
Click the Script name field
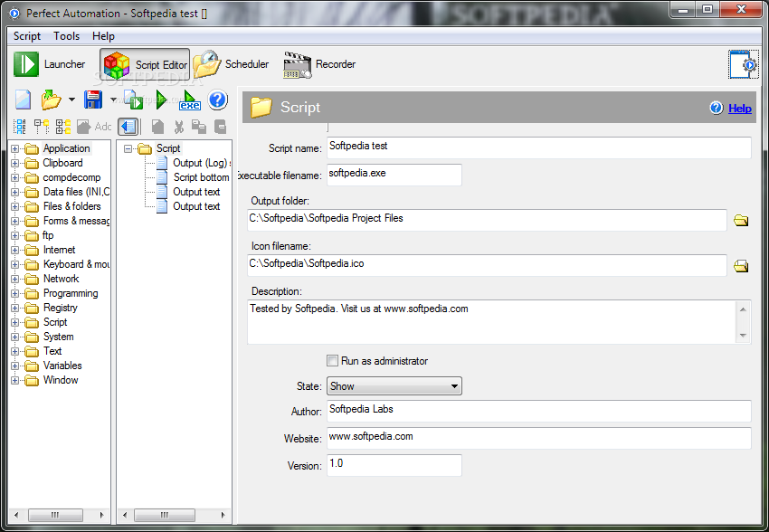pos(538,147)
